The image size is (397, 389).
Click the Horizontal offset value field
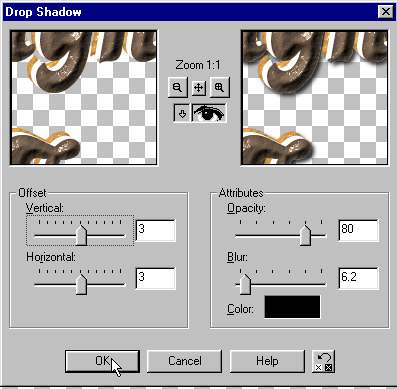(155, 278)
